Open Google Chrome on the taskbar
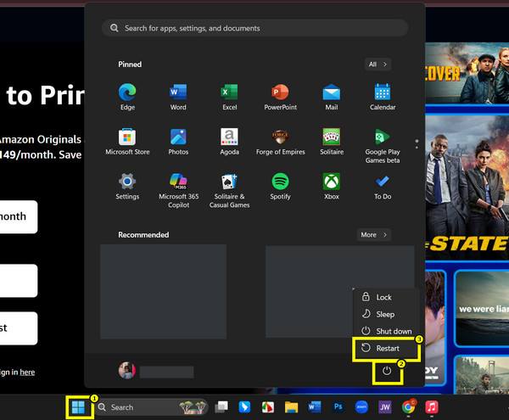Viewport: 509px width, 420px height. point(408,407)
